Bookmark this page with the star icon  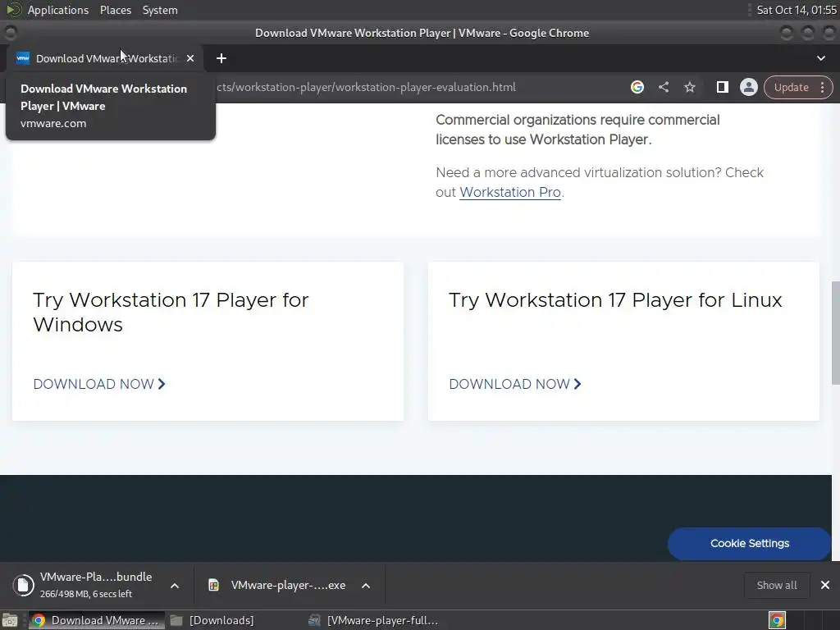click(689, 87)
